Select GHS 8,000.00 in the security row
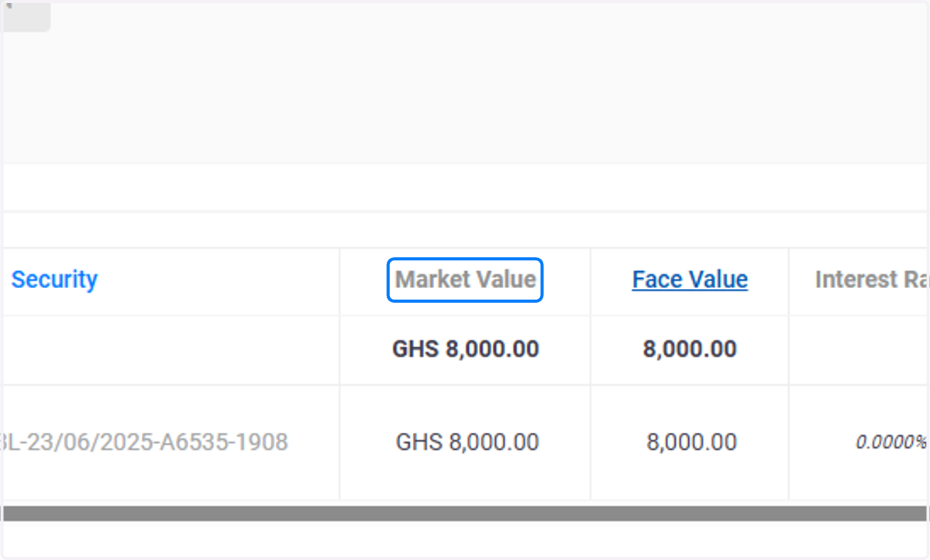The width and height of the screenshot is (930, 560). click(x=467, y=442)
